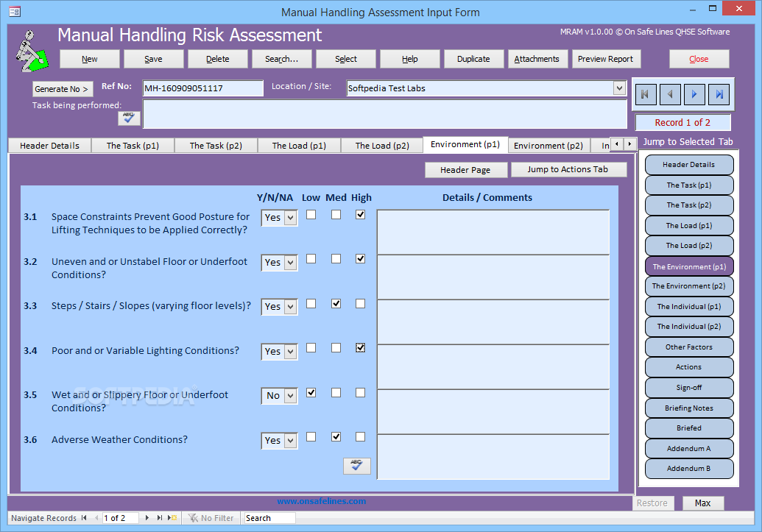Screen dimensions: 762x532
Task: Click the Delete button
Action: [x=218, y=59]
